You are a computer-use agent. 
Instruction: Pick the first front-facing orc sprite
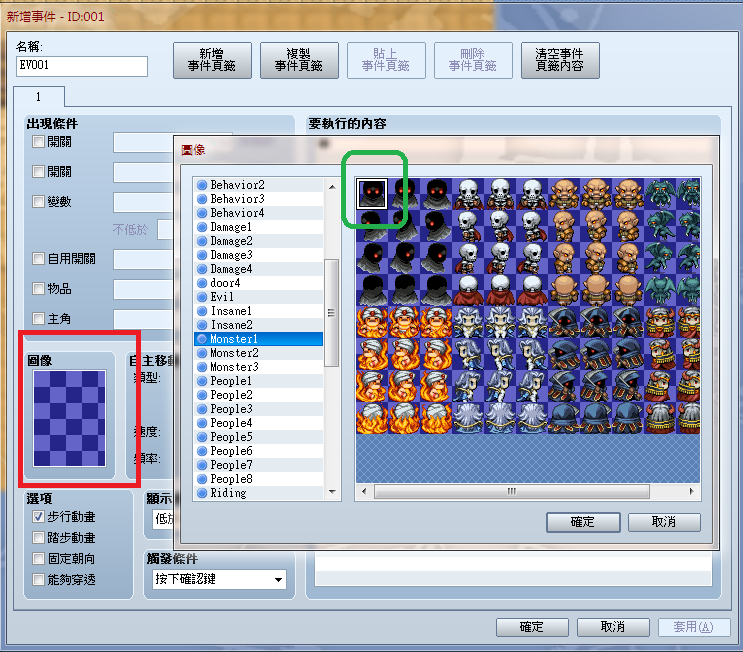[564, 194]
